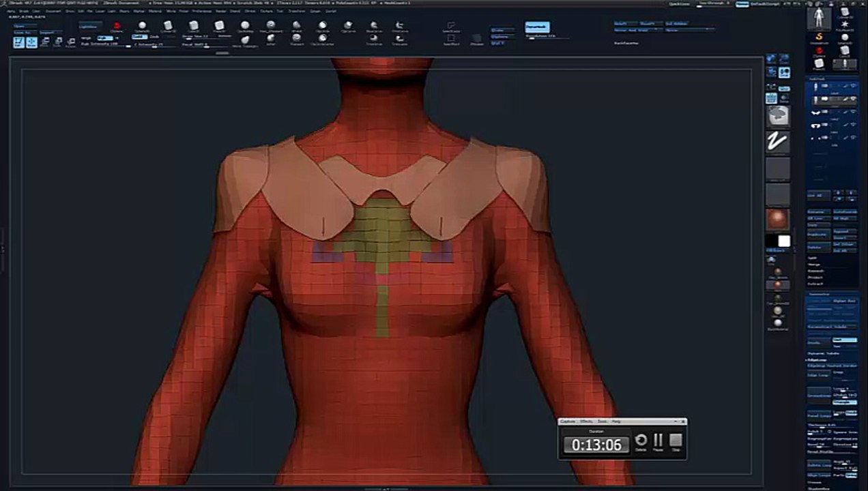Toggle Zsub sculpting mode
This screenshot has height=491, width=868.
154,37
